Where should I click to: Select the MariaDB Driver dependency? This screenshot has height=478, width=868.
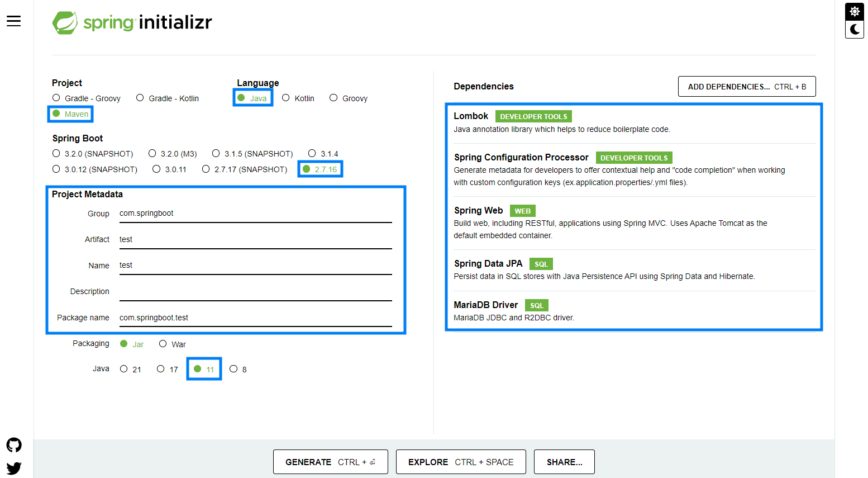tap(635, 311)
